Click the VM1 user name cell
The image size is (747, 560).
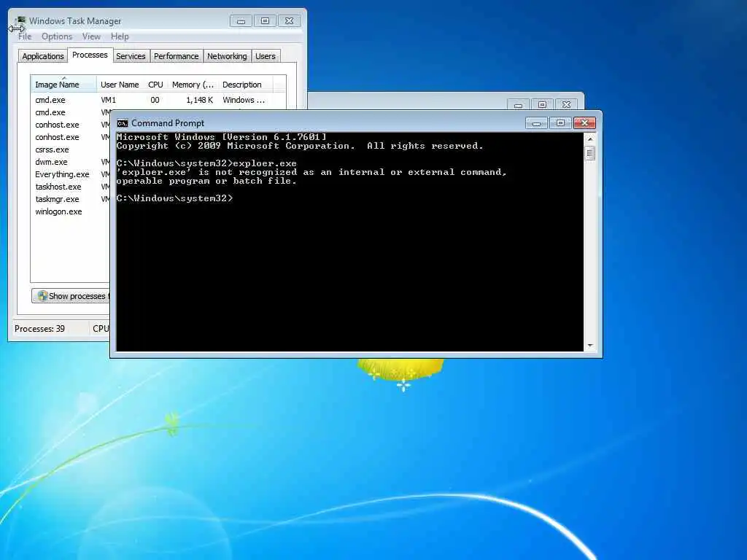(108, 100)
